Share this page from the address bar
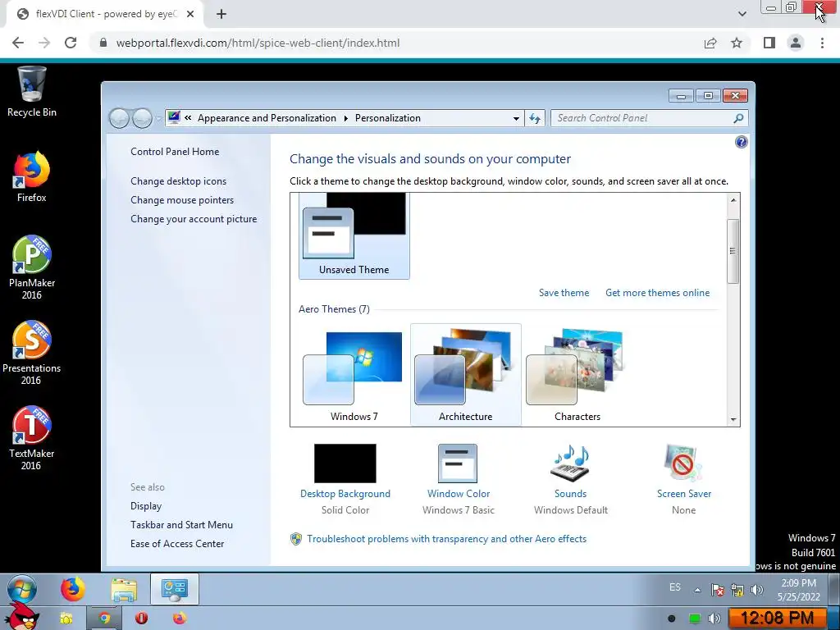Viewport: 840px width, 630px height. [x=710, y=43]
